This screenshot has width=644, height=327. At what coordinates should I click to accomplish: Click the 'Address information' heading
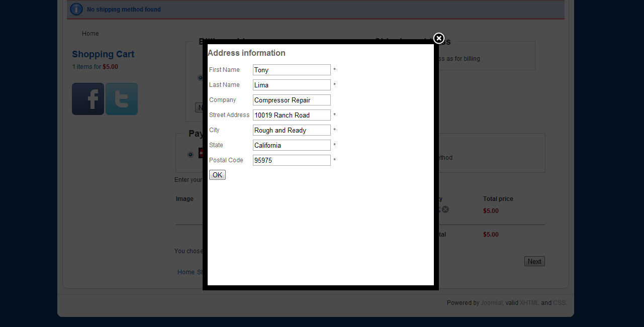(x=246, y=53)
